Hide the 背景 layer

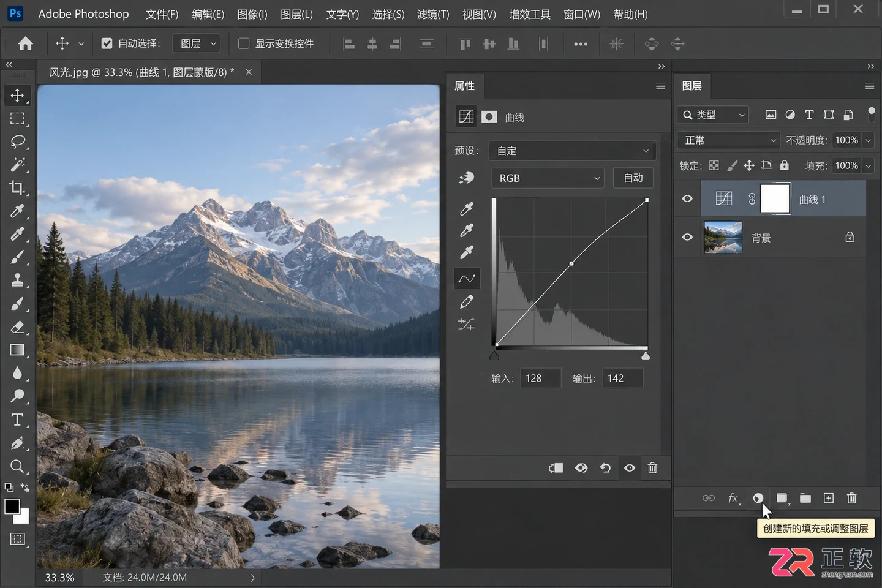tap(687, 237)
